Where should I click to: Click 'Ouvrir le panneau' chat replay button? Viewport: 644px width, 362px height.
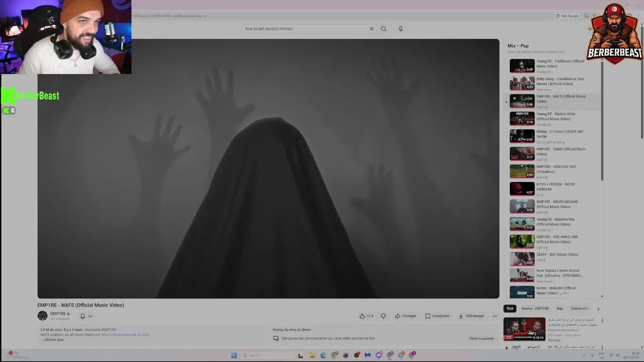[x=481, y=338]
